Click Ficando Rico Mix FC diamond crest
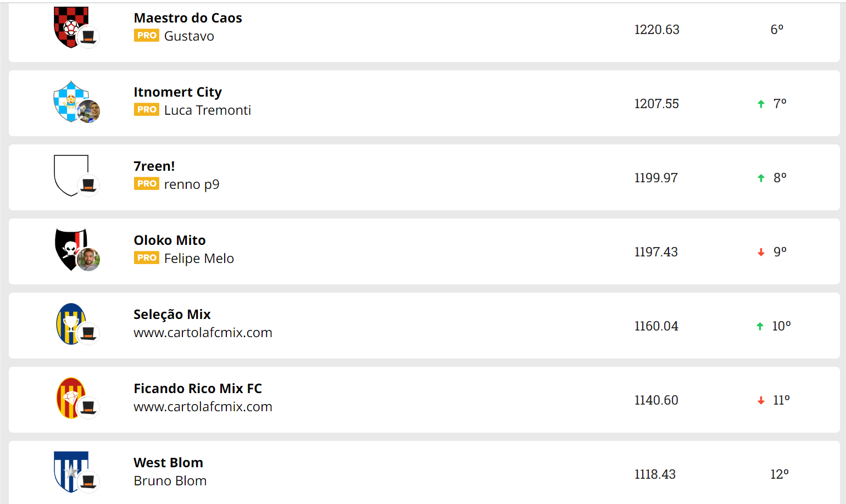846x504 pixels. tap(71, 398)
